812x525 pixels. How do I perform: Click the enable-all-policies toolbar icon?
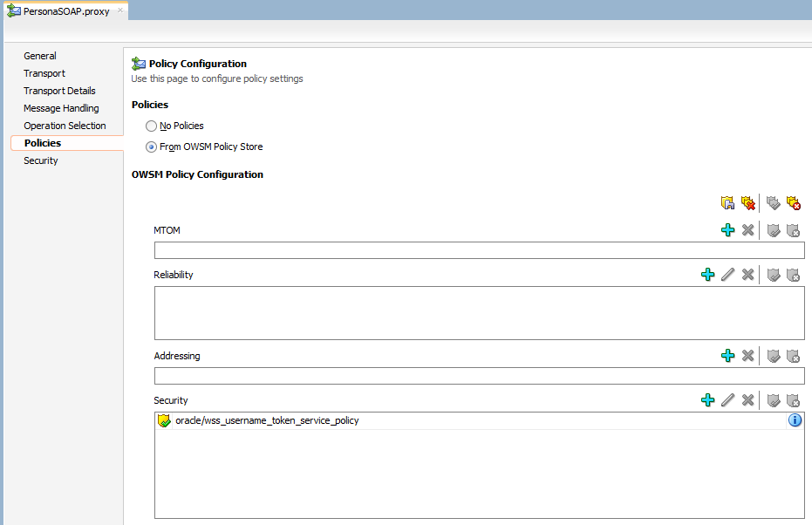[774, 202]
